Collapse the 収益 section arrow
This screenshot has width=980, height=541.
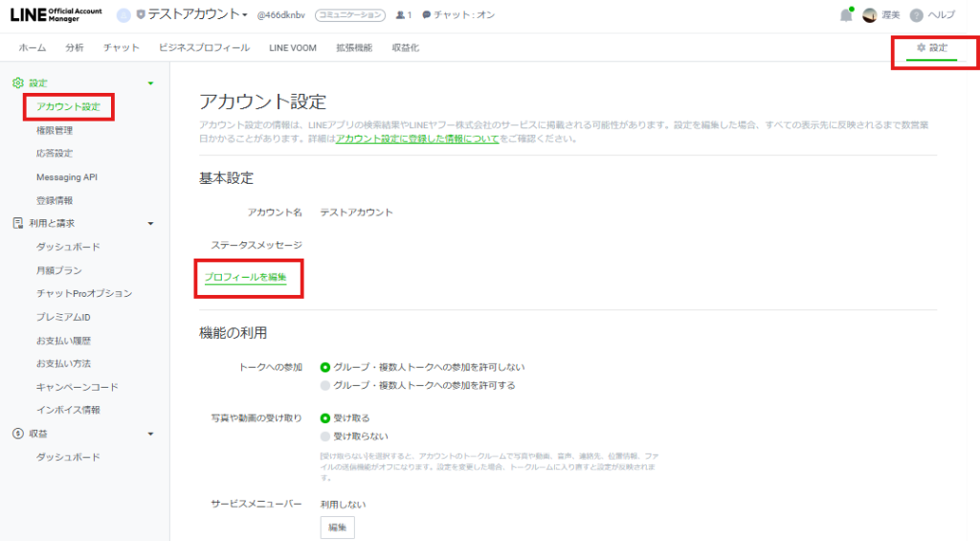[150, 434]
